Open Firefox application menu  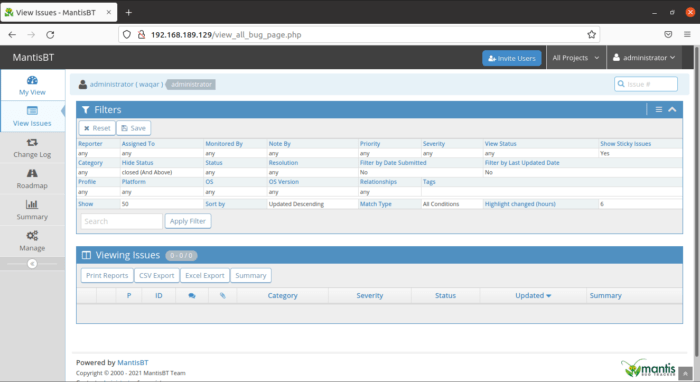pyautogui.click(x=687, y=35)
